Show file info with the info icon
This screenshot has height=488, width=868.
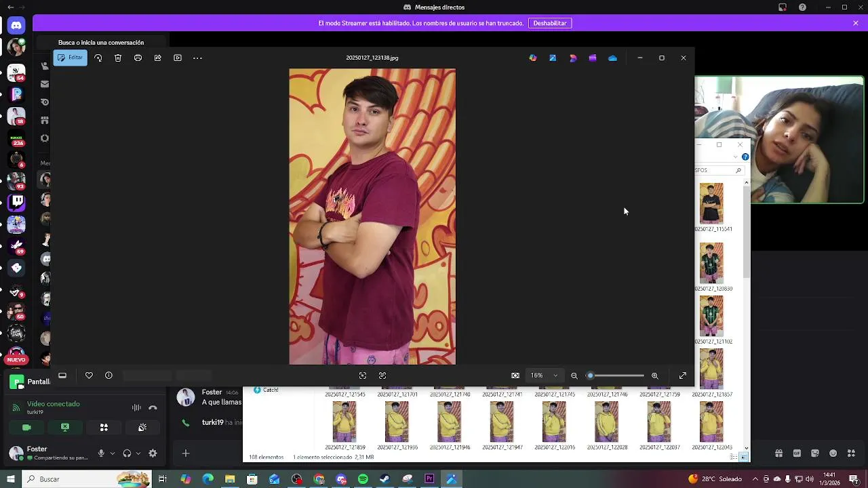[108, 375]
